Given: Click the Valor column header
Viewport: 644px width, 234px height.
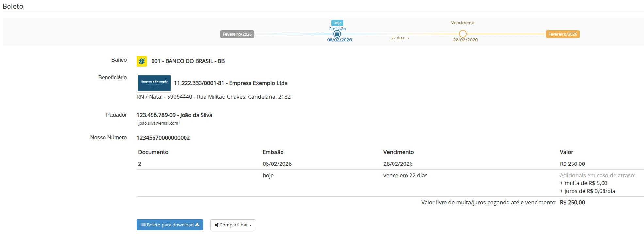Looking at the screenshot, I should (x=567, y=152).
